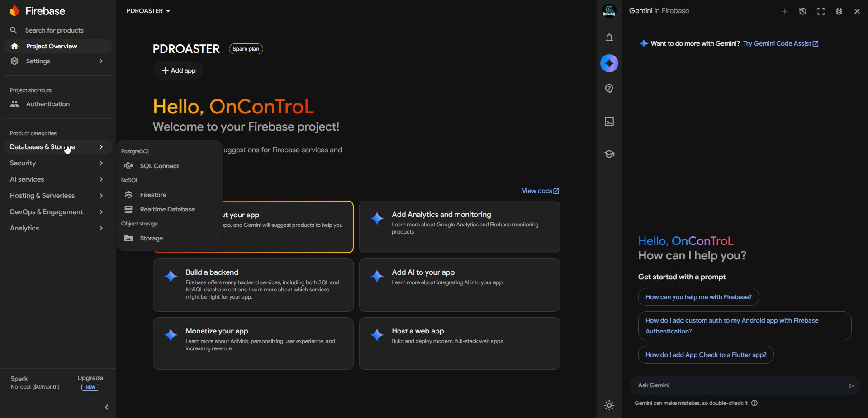868x418 pixels.
Task: Click the Firebase flame logo
Action: [x=14, y=11]
